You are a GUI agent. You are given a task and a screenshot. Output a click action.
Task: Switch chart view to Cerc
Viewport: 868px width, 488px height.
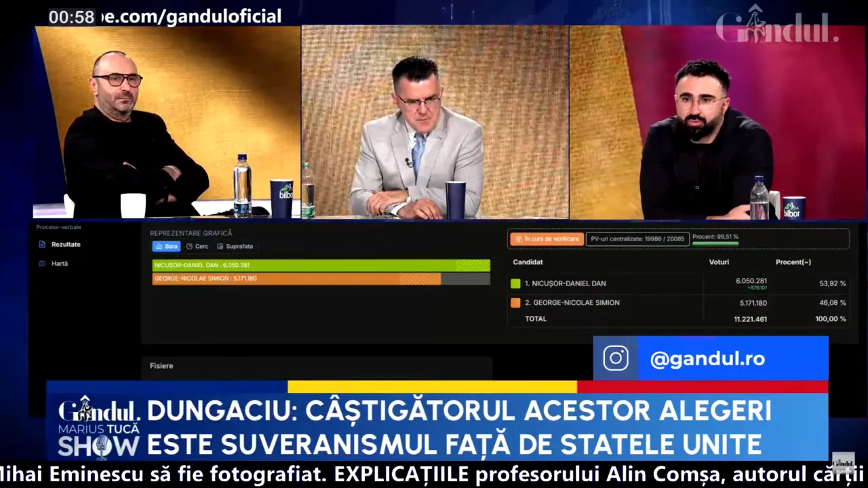[x=197, y=247]
